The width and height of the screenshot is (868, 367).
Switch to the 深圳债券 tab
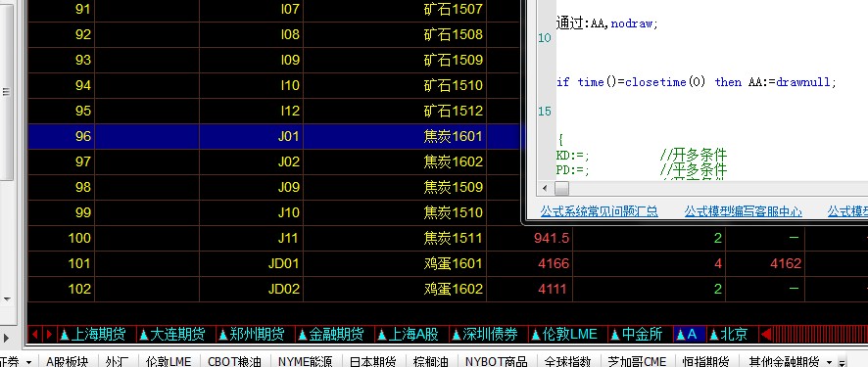[485, 334]
